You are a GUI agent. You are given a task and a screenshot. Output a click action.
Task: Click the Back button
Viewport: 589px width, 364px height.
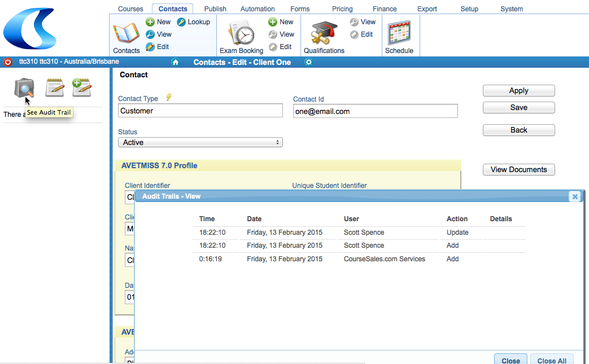coord(519,130)
